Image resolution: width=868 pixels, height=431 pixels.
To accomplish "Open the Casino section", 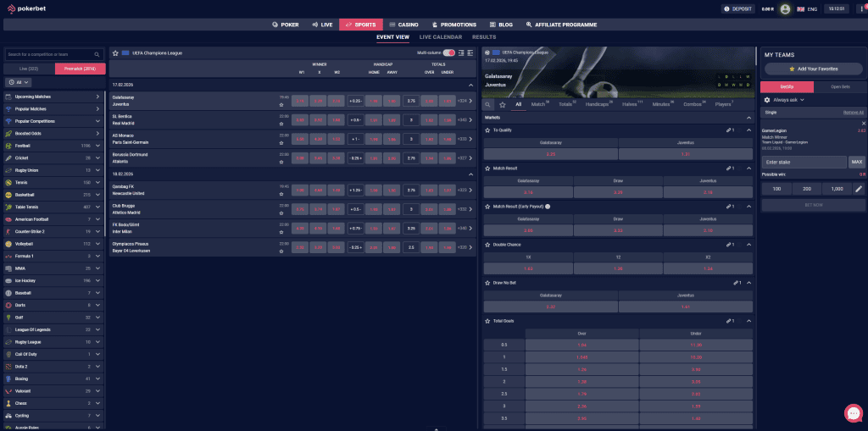I will tap(403, 25).
